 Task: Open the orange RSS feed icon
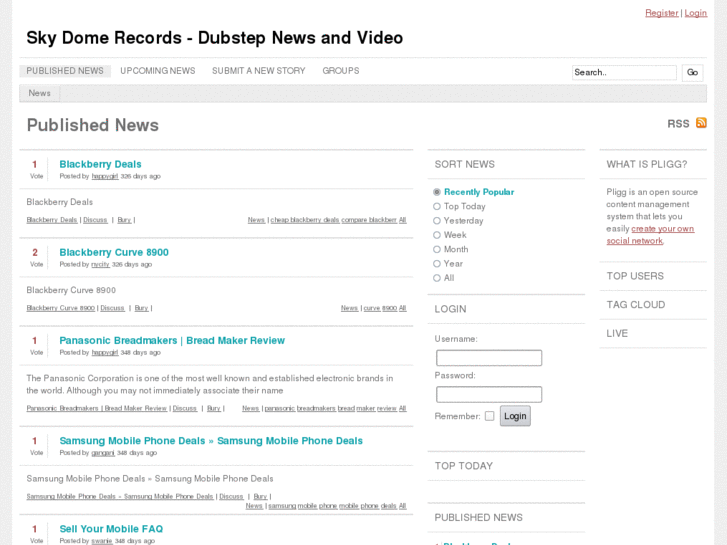(x=701, y=123)
